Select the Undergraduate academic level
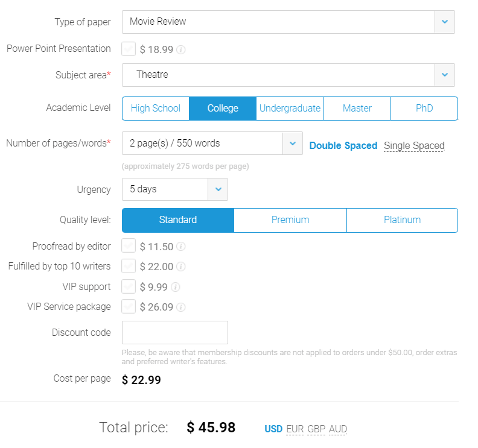The image size is (478, 448). pyautogui.click(x=290, y=109)
